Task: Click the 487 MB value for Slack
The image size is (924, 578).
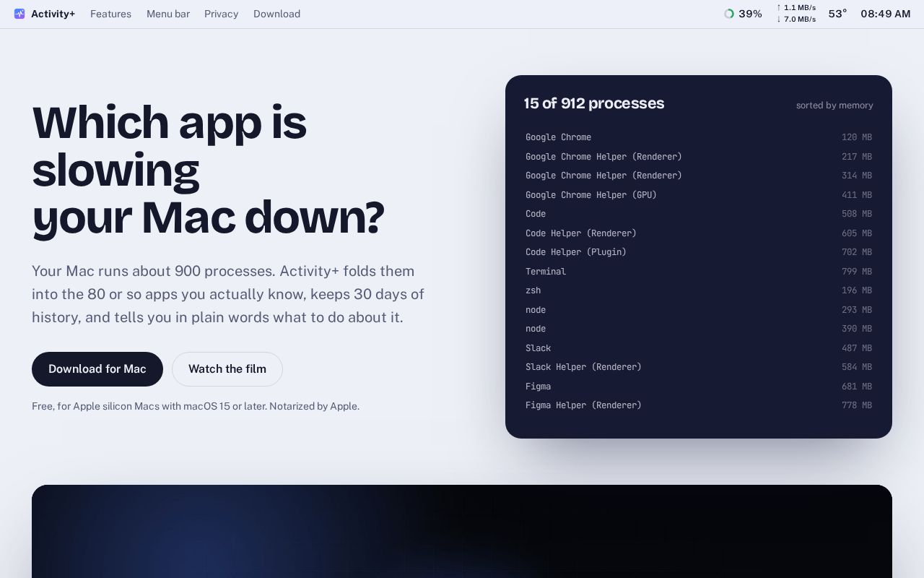Action: coord(857,348)
